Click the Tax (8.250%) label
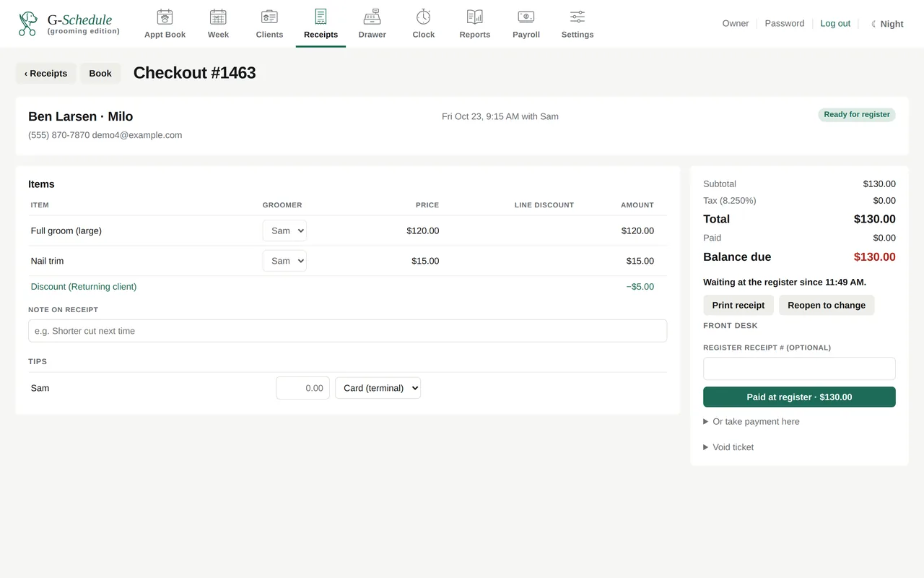The height and width of the screenshot is (578, 924). tap(730, 201)
